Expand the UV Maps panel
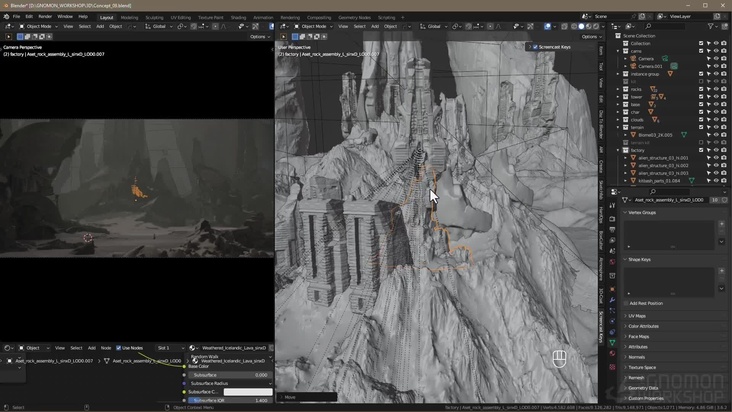The image size is (732, 412). pyautogui.click(x=637, y=316)
